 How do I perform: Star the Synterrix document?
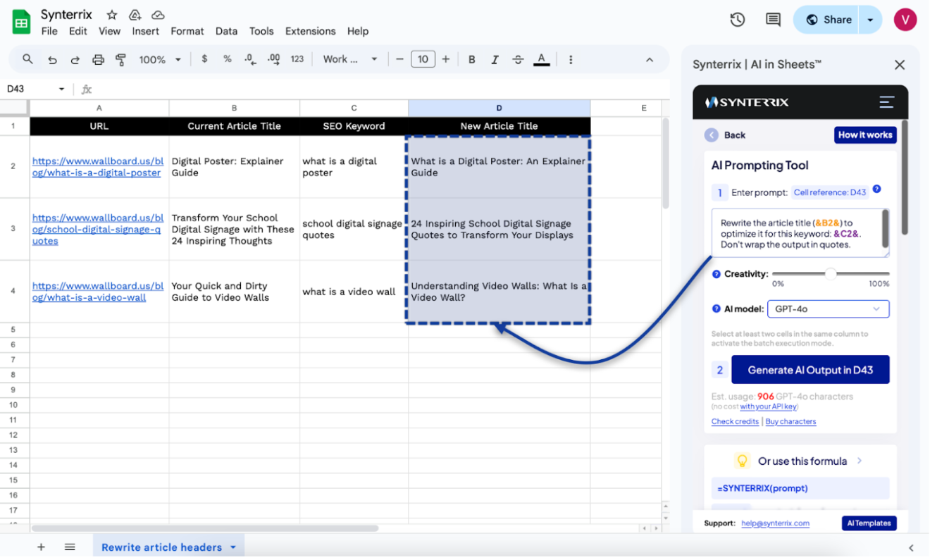111,15
